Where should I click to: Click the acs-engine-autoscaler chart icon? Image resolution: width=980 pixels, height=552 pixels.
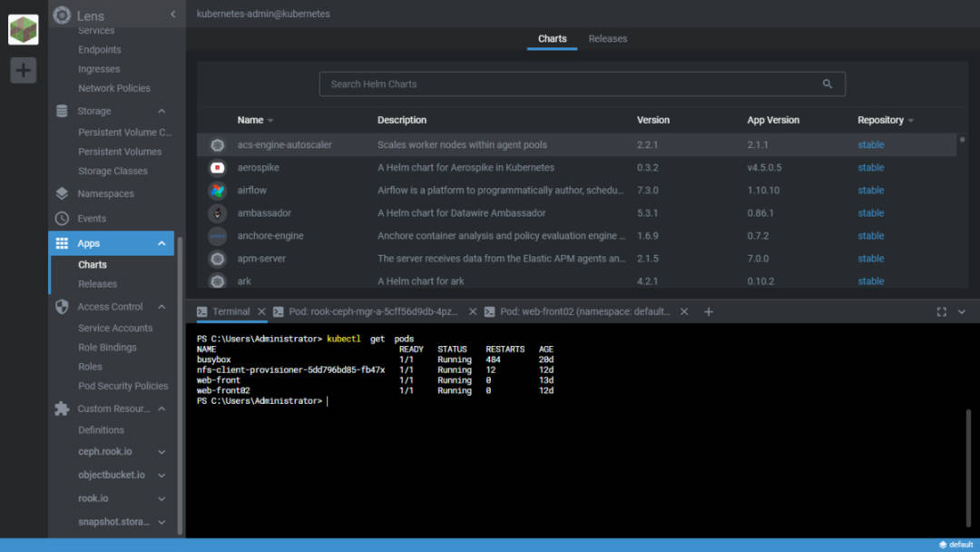click(217, 145)
